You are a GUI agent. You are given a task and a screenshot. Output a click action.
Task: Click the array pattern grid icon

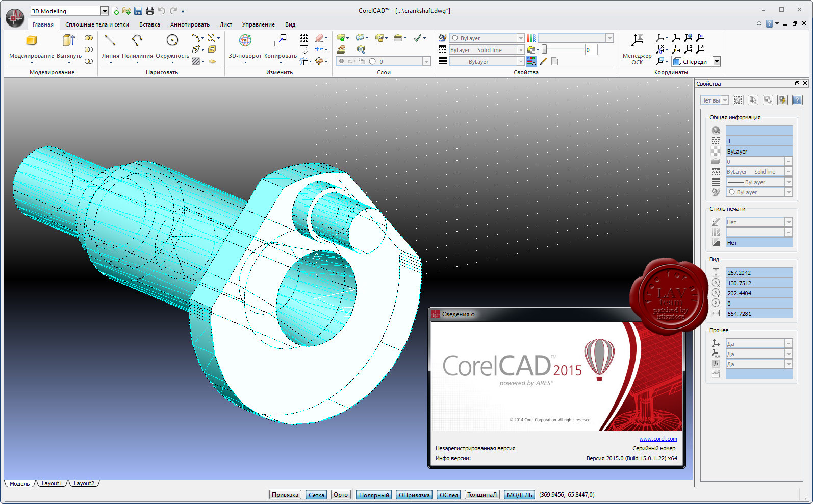coord(304,38)
